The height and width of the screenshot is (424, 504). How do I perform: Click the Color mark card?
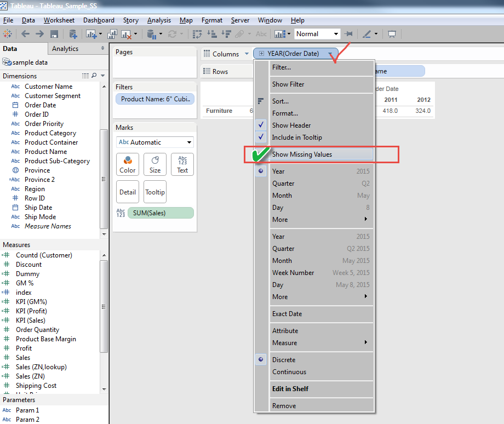[128, 164]
